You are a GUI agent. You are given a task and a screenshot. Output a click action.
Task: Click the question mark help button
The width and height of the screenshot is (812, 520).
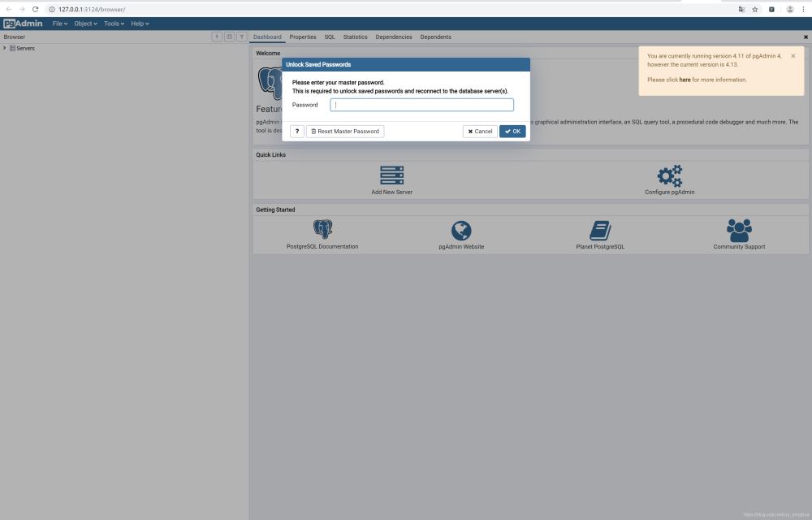[x=297, y=131]
